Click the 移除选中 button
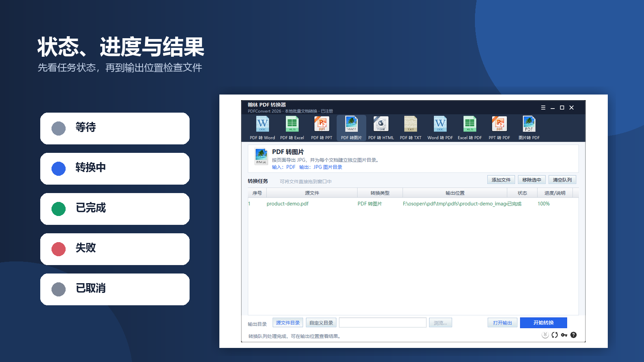 tap(532, 180)
